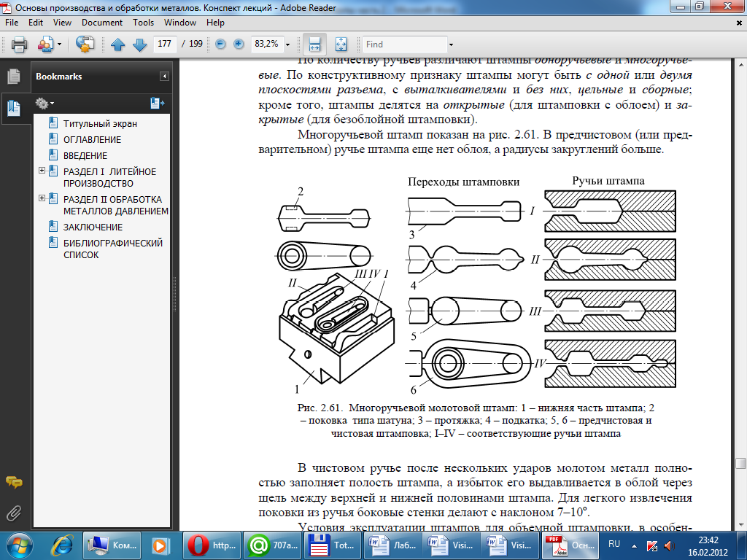Click the Bookmarks panel title
This screenshot has width=747, height=560.
tap(58, 76)
